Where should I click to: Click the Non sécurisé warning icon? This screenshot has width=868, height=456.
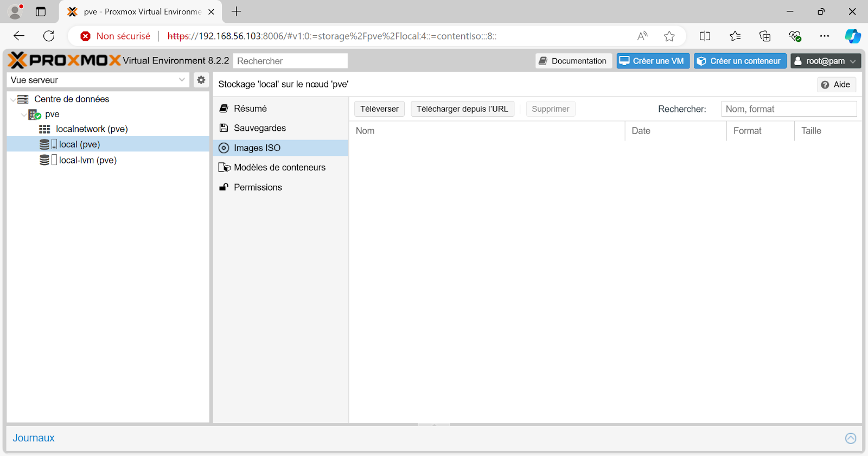(85, 36)
